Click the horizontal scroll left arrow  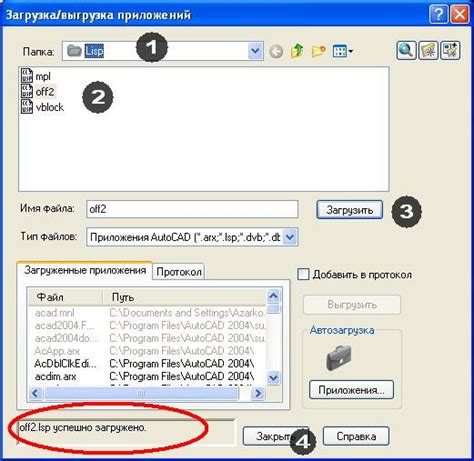coord(35,393)
